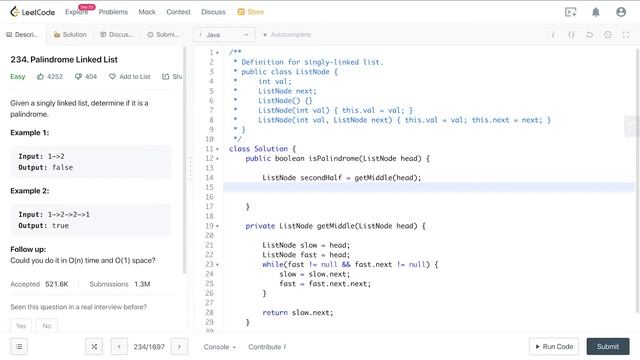The width and height of the screenshot is (640, 360).
Task: Collapse the comment block at line 1
Action: (x=217, y=53)
